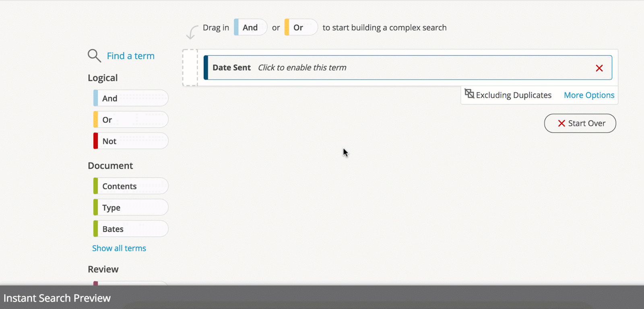Click the Review section heading
Viewport: 644px width, 309px height.
[x=103, y=269]
